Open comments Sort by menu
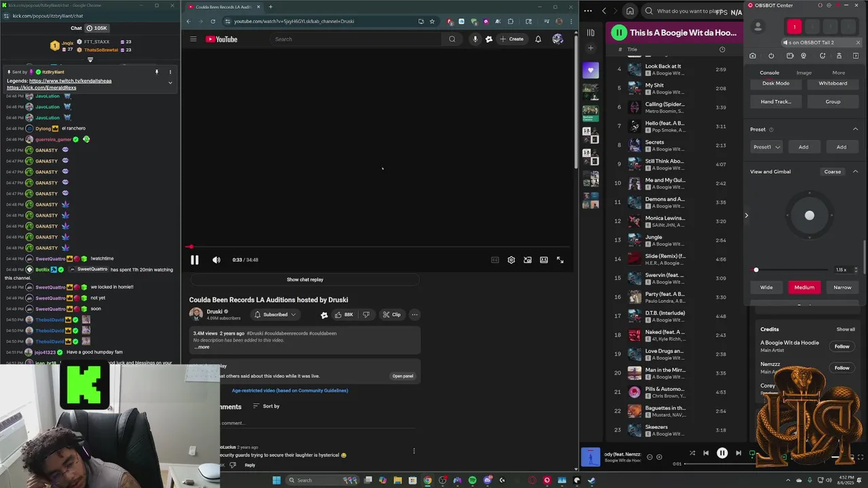Image resolution: width=868 pixels, height=488 pixels. tap(266, 406)
